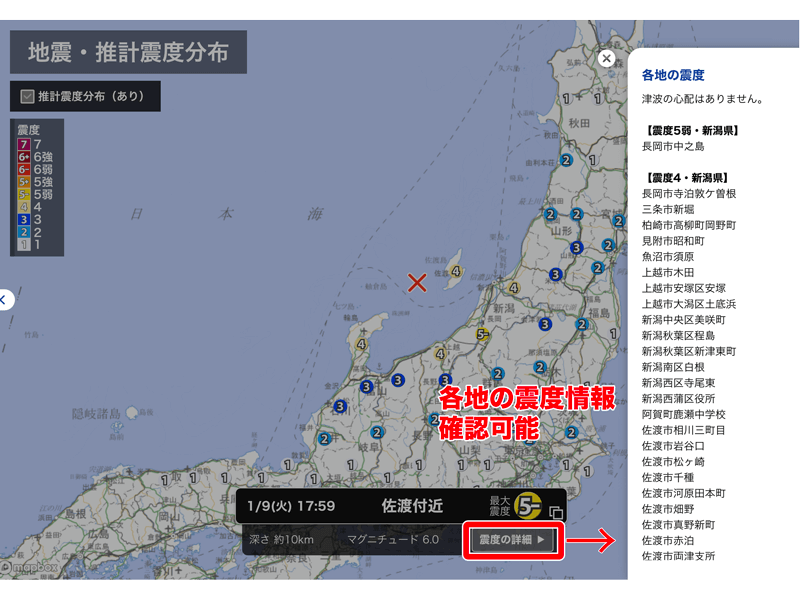Open 震度の詳細 details panel
This screenshot has height=600, width=800.
512,540
